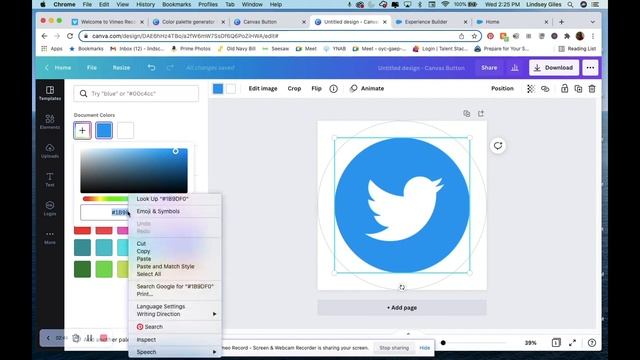Expand Writing Direction submenu
Image resolution: width=640 pixels, height=360 pixels.
176,314
